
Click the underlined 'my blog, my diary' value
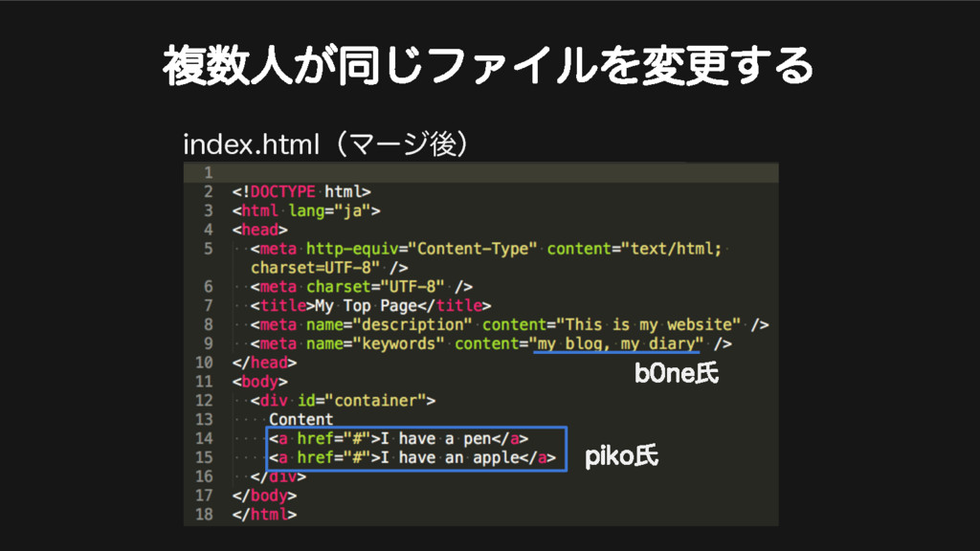pyautogui.click(x=616, y=343)
